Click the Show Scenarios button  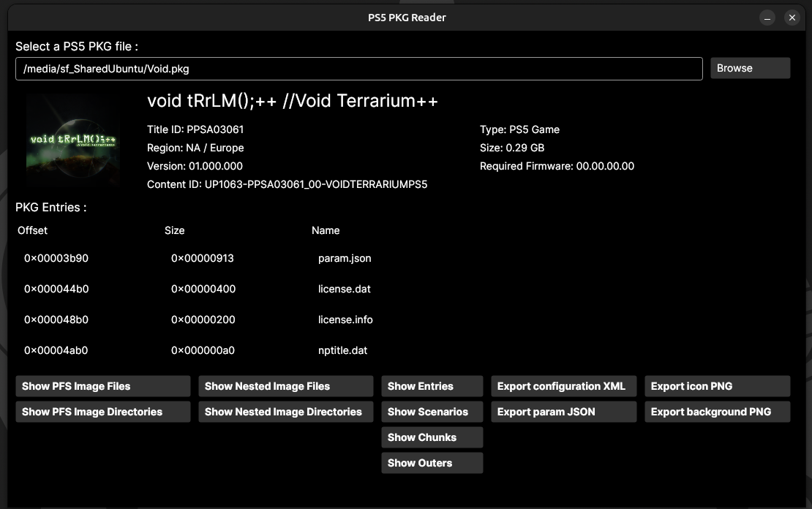(432, 412)
